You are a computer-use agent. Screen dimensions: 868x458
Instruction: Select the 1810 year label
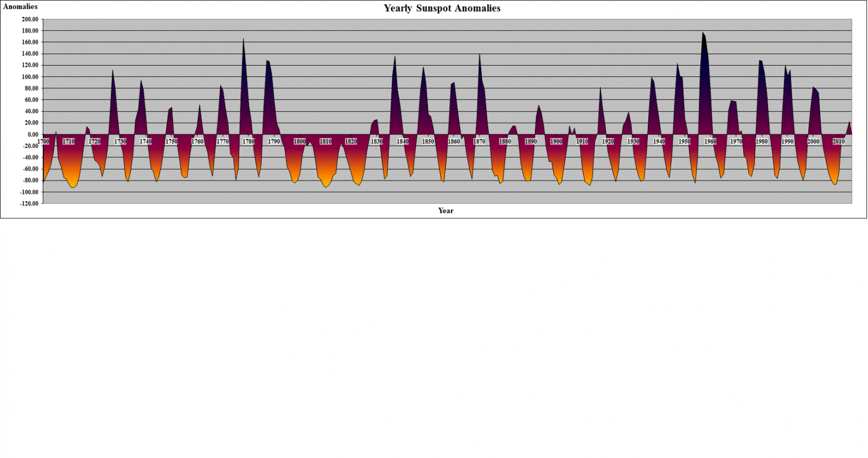click(325, 141)
